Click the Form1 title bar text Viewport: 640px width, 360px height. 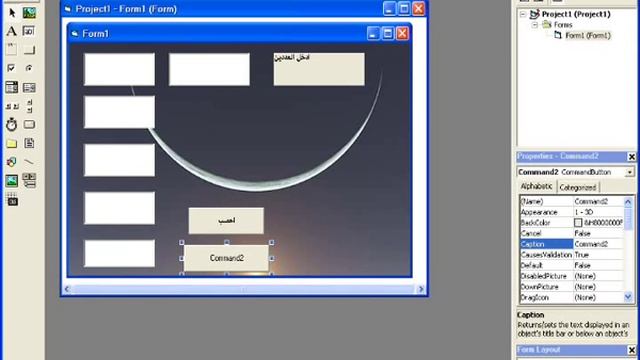pos(96,33)
